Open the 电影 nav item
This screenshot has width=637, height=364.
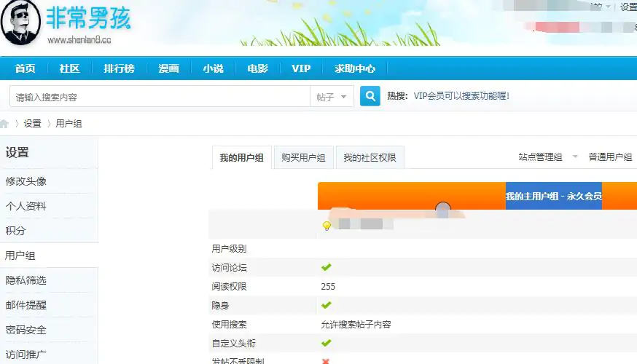pyautogui.click(x=257, y=68)
